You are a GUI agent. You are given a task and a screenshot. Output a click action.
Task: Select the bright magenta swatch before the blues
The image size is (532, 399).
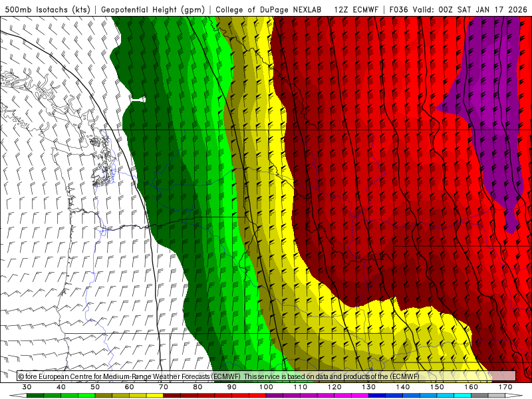click(x=360, y=396)
